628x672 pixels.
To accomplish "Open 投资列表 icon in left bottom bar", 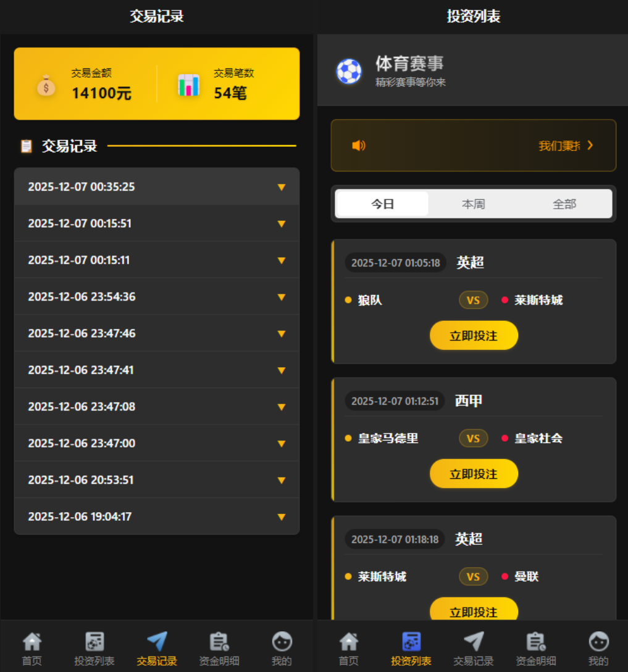I will click(94, 642).
